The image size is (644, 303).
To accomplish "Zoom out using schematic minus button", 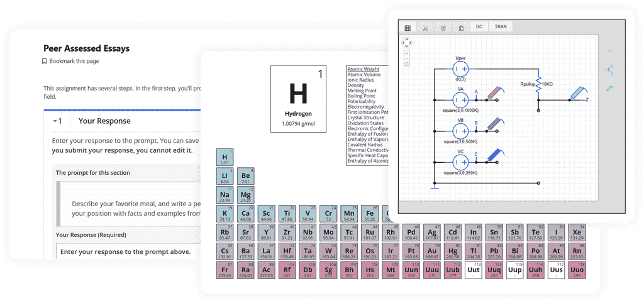I will click(407, 58).
